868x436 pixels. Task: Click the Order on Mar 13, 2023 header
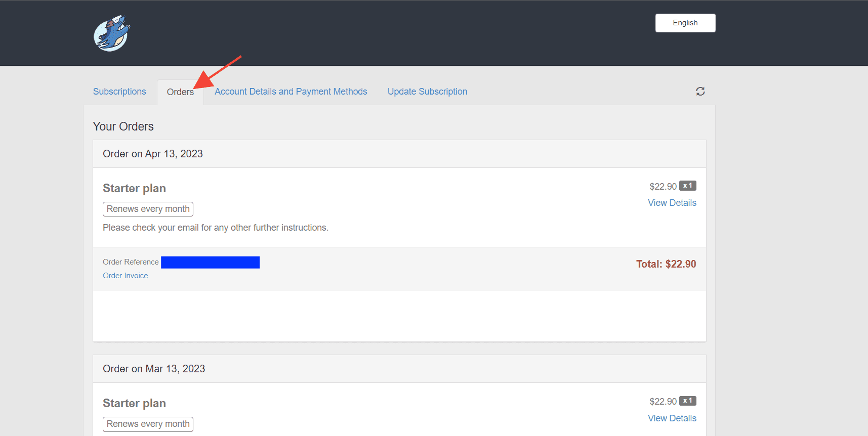pyautogui.click(x=154, y=369)
